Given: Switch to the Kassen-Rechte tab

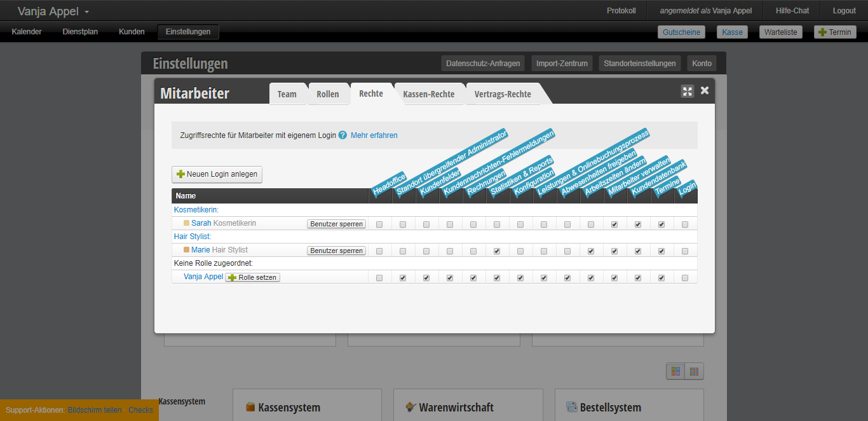Looking at the screenshot, I should 428,94.
